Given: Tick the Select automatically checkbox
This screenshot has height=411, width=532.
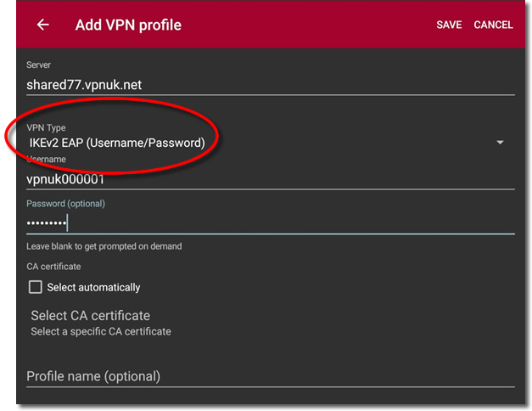Looking at the screenshot, I should coord(36,287).
